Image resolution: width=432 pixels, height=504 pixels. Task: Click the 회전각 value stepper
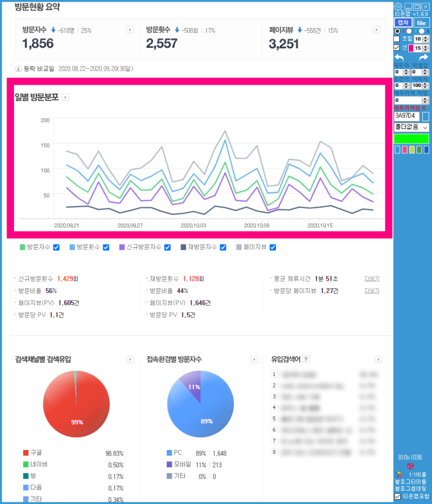click(x=406, y=85)
